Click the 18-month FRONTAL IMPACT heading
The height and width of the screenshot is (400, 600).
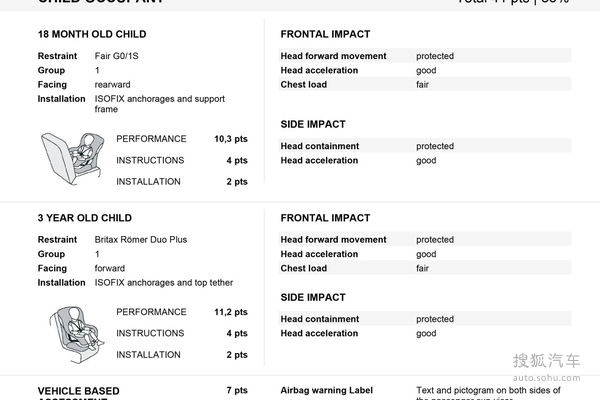[x=325, y=34]
